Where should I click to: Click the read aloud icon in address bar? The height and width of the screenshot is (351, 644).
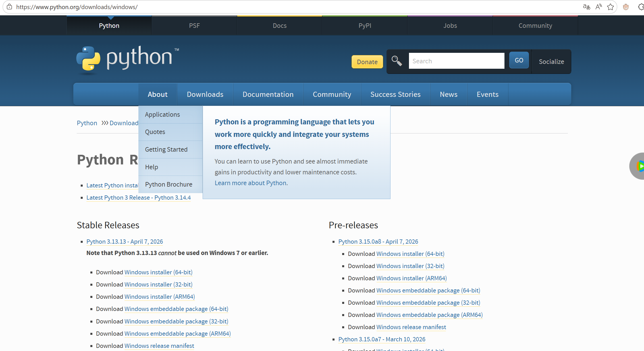(599, 7)
